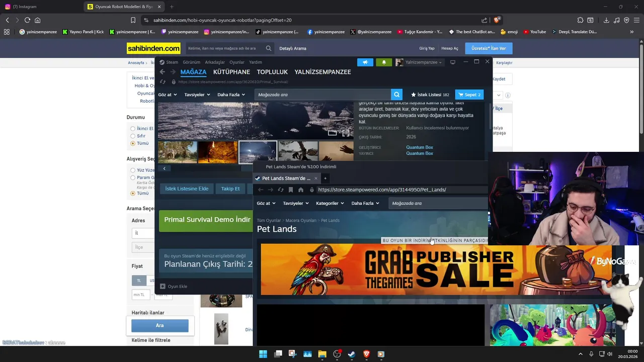Close the Pet Lands Steam tab
The width and height of the screenshot is (644, 362).
point(316,178)
